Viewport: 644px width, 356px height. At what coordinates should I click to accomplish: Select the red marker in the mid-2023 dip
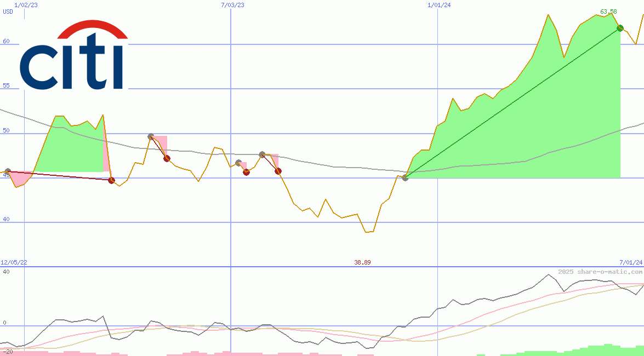point(246,172)
